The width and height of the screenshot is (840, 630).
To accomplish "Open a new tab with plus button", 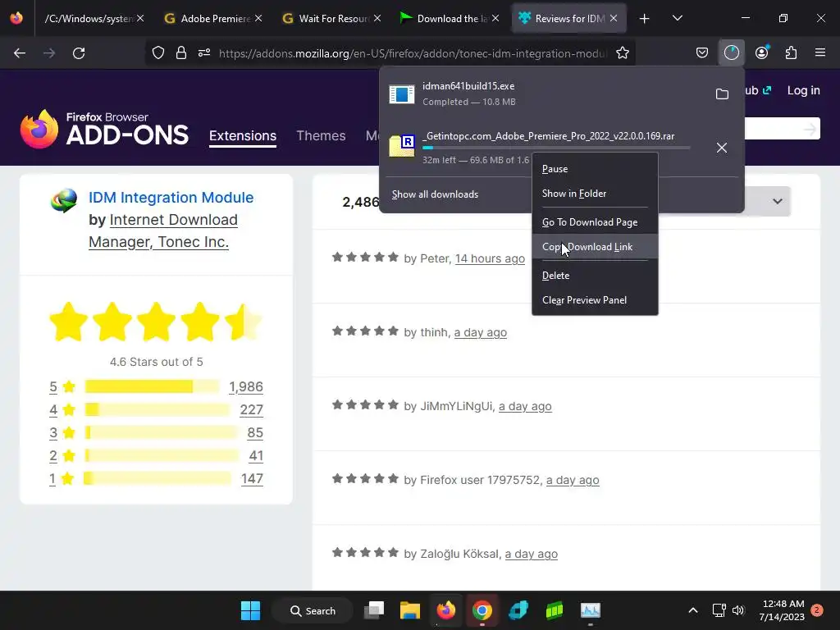I will click(x=645, y=19).
